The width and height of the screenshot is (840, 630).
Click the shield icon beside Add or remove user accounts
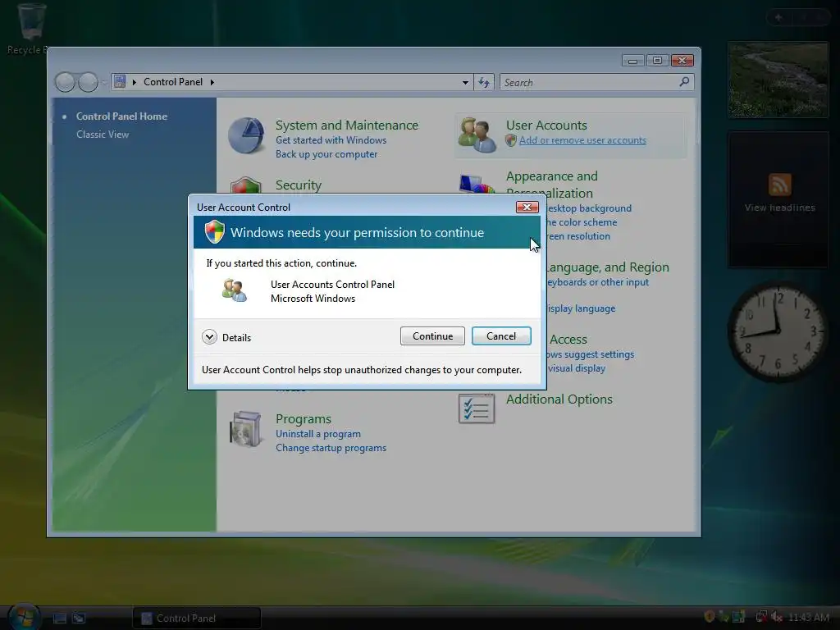[510, 139]
